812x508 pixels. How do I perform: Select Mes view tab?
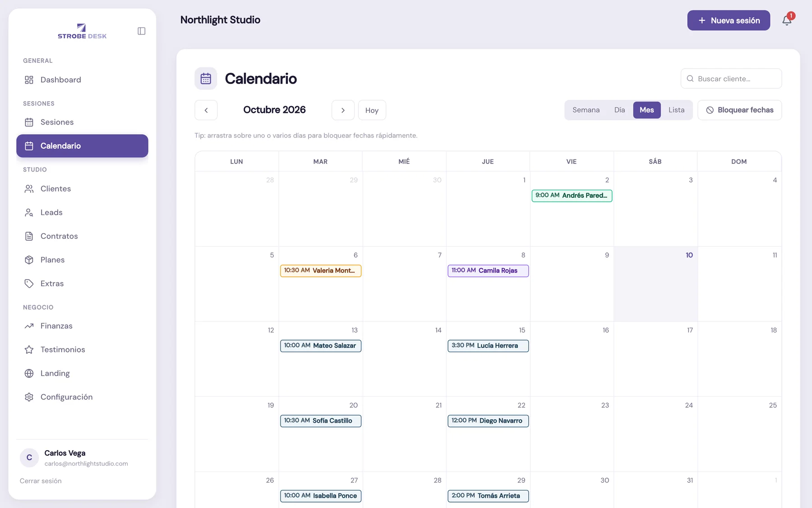coord(647,110)
